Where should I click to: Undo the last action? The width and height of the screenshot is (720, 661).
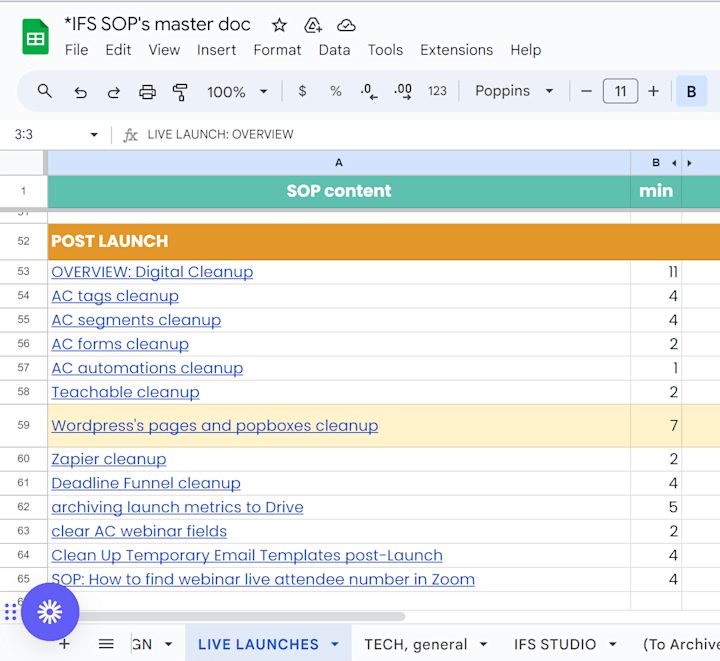(x=80, y=92)
